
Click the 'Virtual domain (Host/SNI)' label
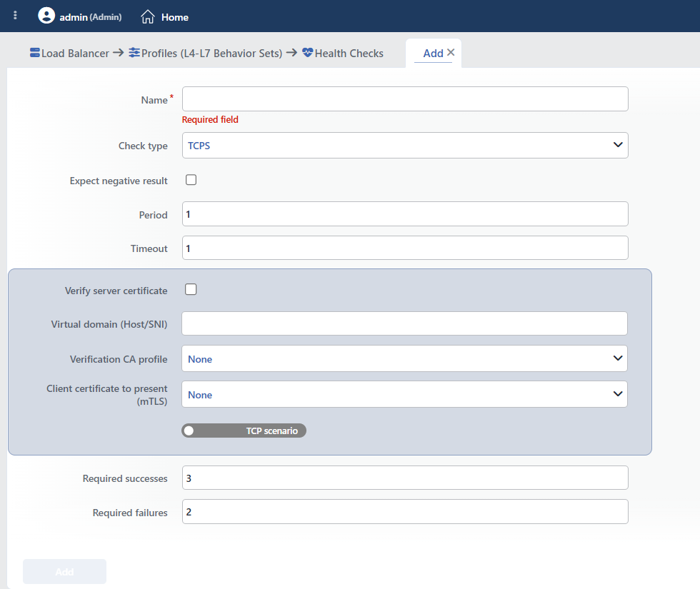[109, 324]
